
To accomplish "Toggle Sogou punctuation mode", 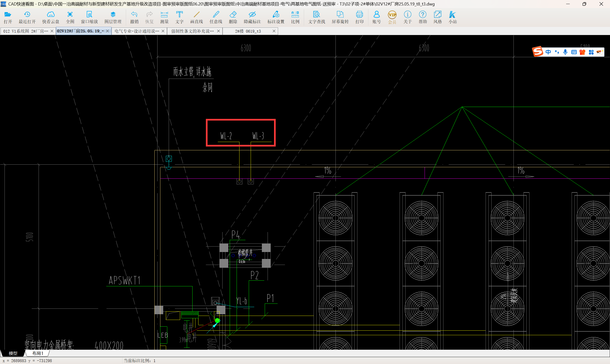I will (x=557, y=52).
